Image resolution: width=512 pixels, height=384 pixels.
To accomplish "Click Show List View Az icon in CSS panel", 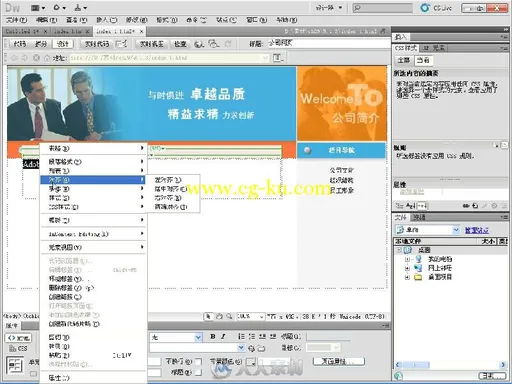I will 410,206.
